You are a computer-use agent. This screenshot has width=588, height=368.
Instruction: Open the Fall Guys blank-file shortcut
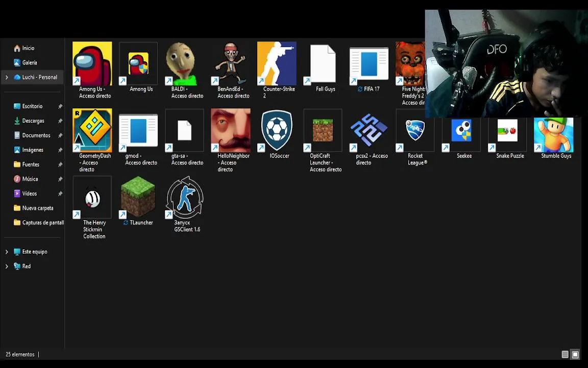323,63
